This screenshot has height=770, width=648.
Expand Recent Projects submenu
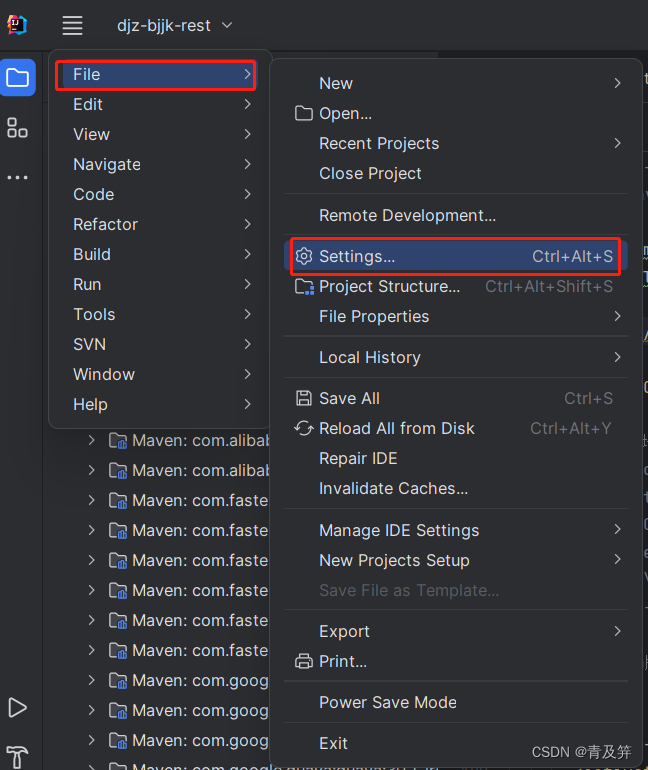tap(456, 143)
